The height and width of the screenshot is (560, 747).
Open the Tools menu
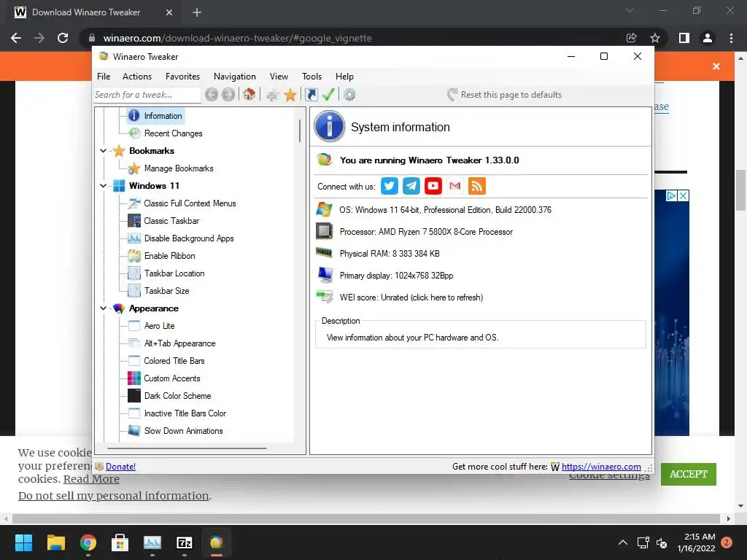coord(311,76)
